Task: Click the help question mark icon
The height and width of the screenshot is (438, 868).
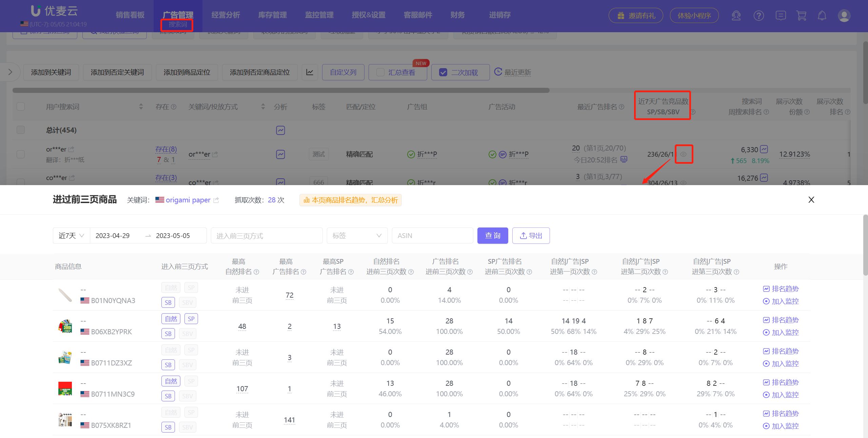Action: 758,15
